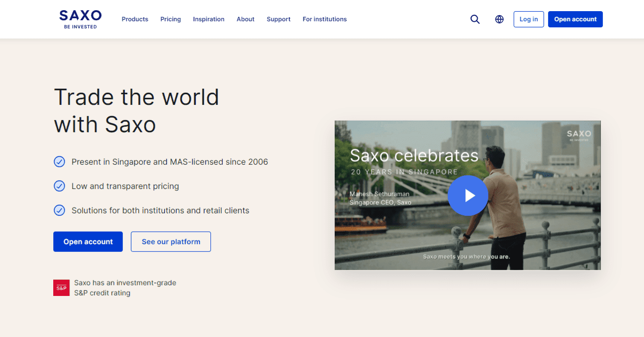Click 'Trade the world with Saxo' heading
This screenshot has height=337, width=644.
click(x=136, y=110)
